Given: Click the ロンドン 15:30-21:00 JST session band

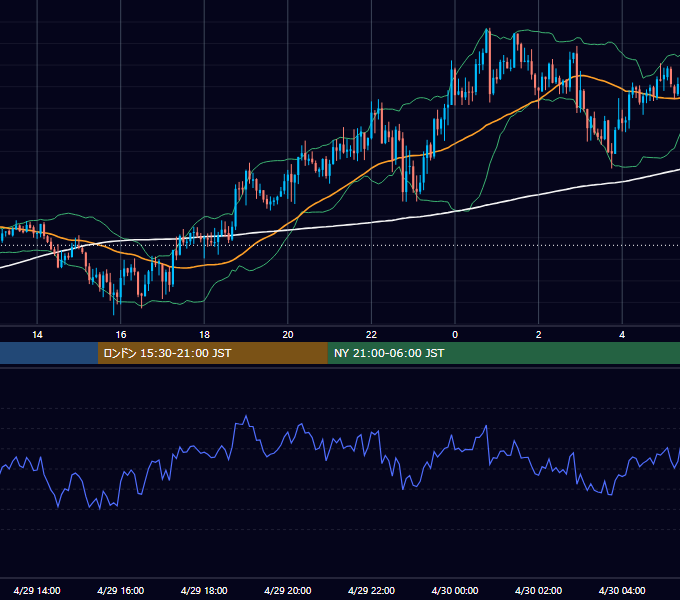Looking at the screenshot, I should click(x=212, y=353).
